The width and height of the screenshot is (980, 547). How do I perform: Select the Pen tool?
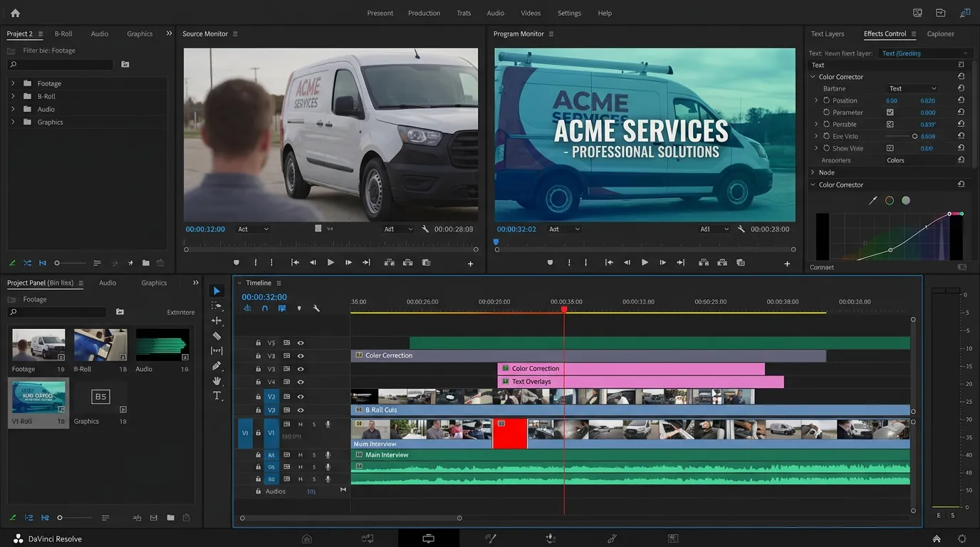217,365
